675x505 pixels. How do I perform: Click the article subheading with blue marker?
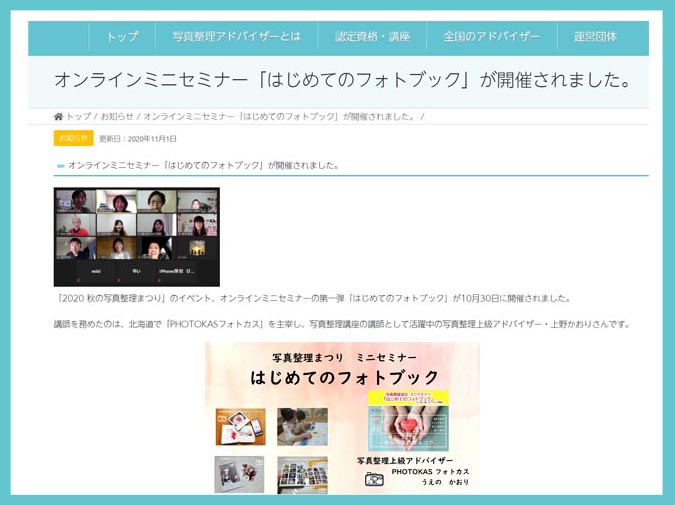tap(203, 165)
